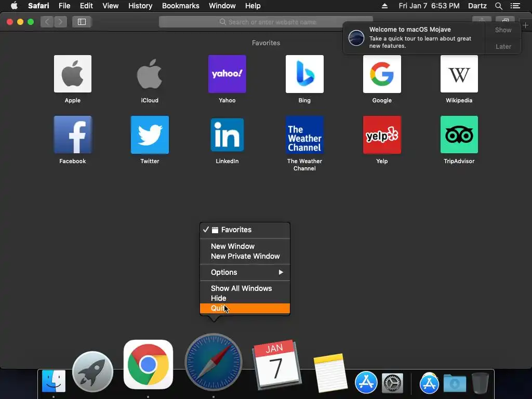Open the iCloud favorite tile
This screenshot has height=399, width=532.
coord(150,74)
